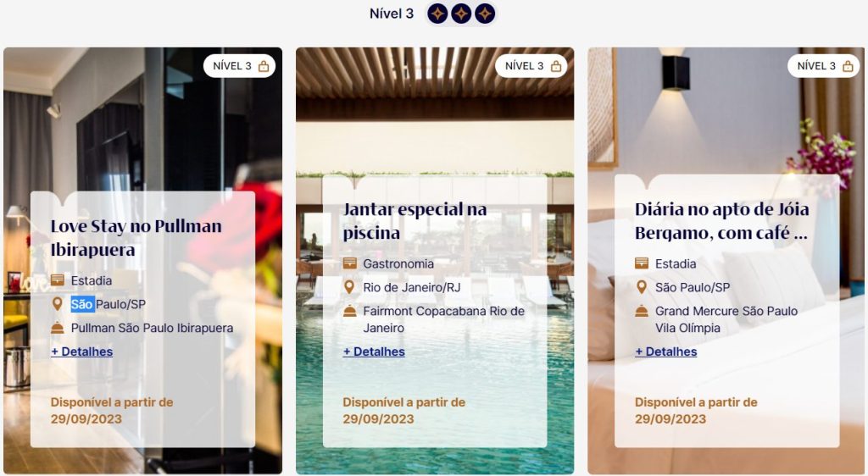
Task: Click the Gastronomia category icon
Action: [x=349, y=263]
